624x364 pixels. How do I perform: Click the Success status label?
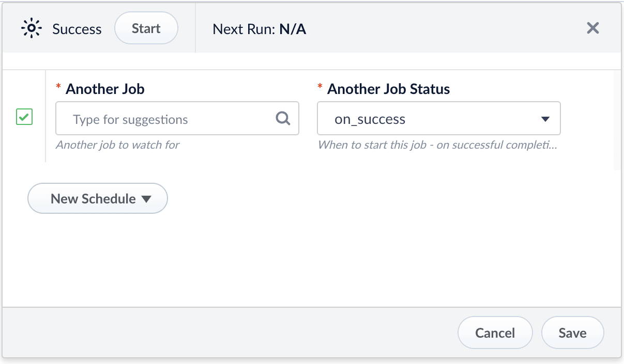tap(77, 29)
